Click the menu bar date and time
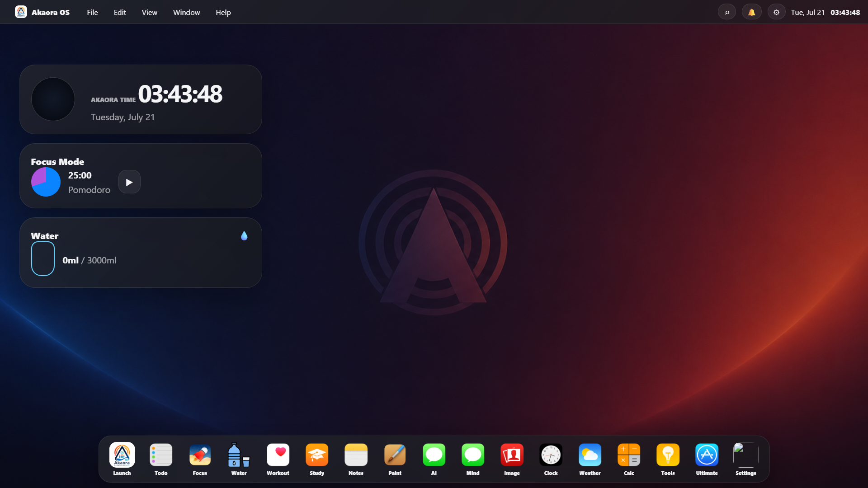 tap(826, 12)
